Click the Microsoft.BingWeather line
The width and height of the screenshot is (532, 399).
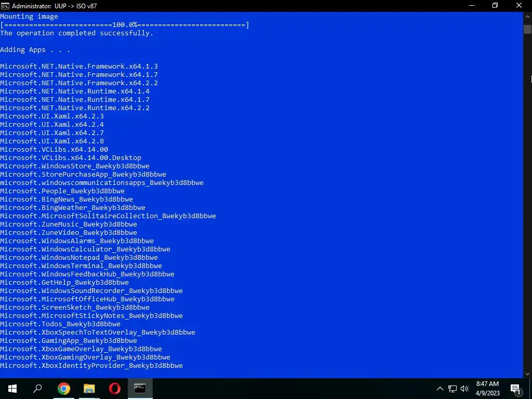[x=73, y=208]
